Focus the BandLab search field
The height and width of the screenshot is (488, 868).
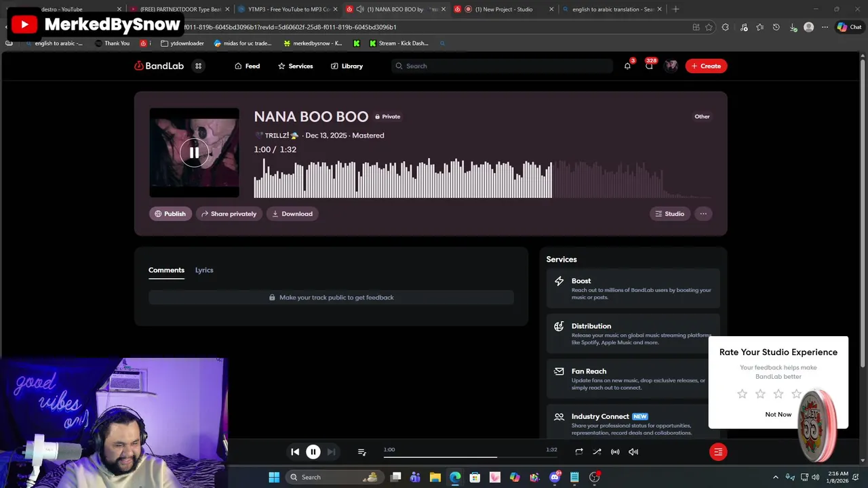click(502, 66)
